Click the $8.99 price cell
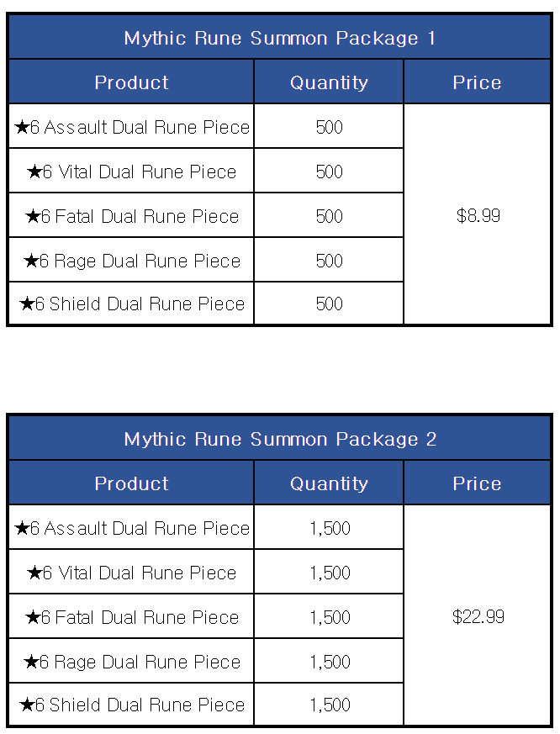This screenshot has width=560, height=734. point(477,214)
